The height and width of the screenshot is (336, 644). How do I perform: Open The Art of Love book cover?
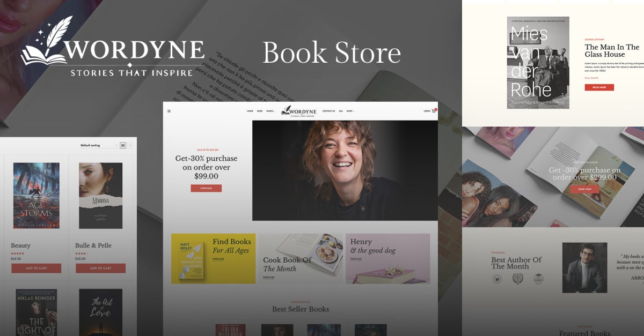tap(100, 312)
